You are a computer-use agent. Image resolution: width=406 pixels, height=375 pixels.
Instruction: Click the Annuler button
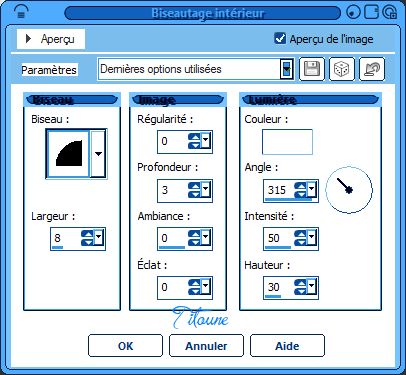(206, 346)
